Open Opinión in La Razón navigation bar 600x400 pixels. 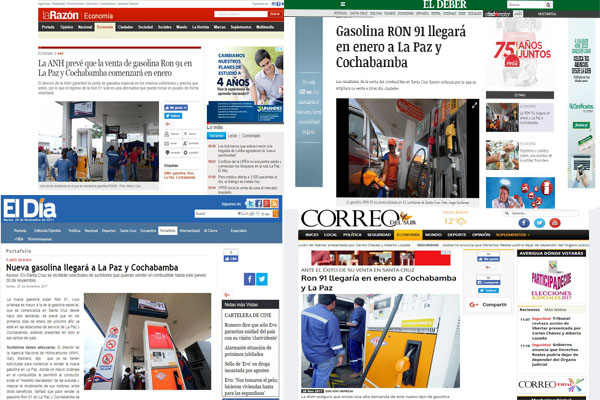click(x=67, y=27)
